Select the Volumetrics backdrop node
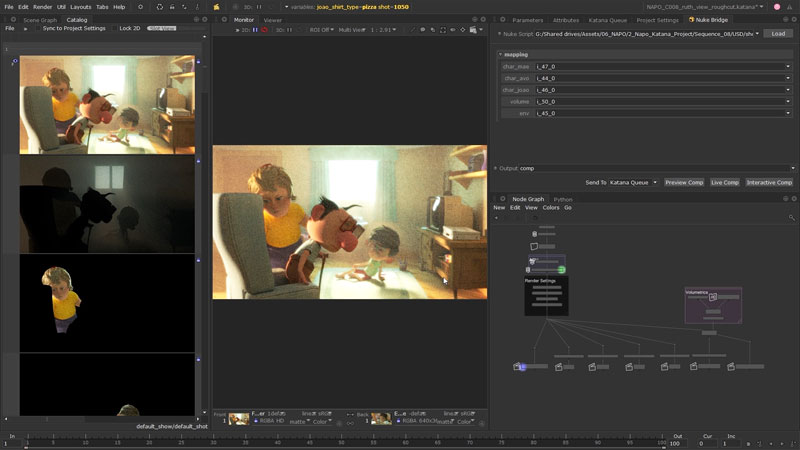The height and width of the screenshot is (450, 800). tap(713, 305)
